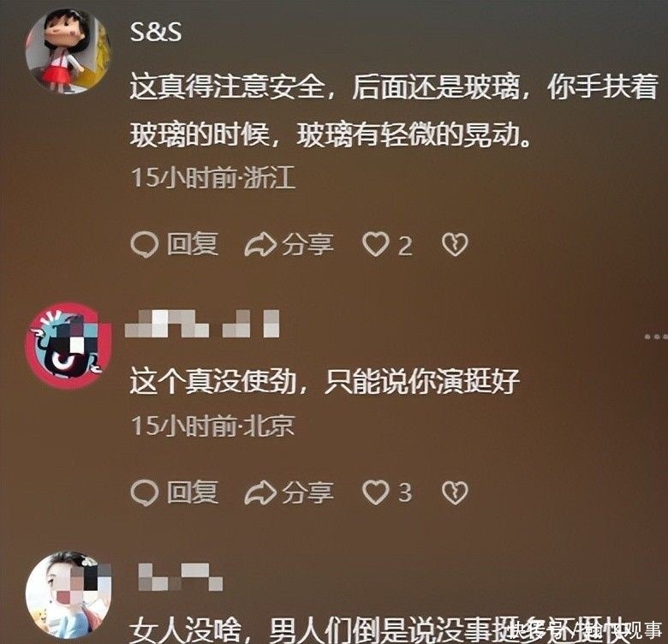Open S&S user's cartoon avatar
Image resolution: width=668 pixels, height=644 pixels.
tap(69, 51)
